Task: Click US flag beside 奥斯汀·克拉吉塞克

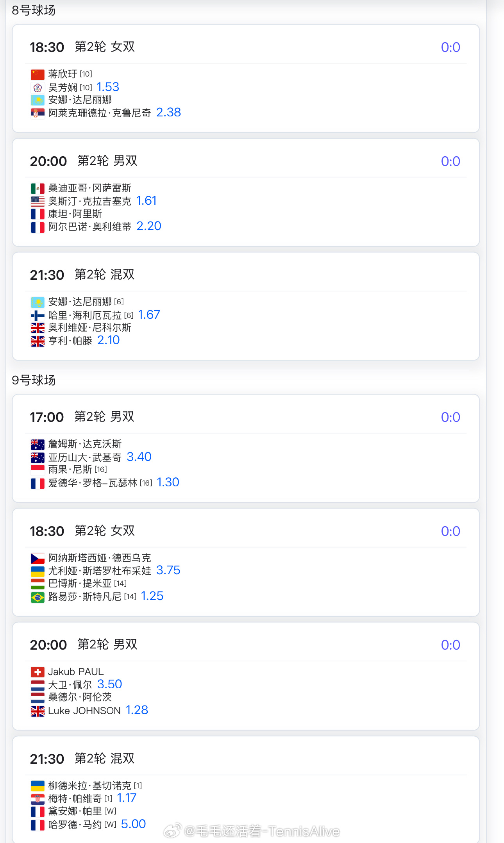Action: point(38,202)
